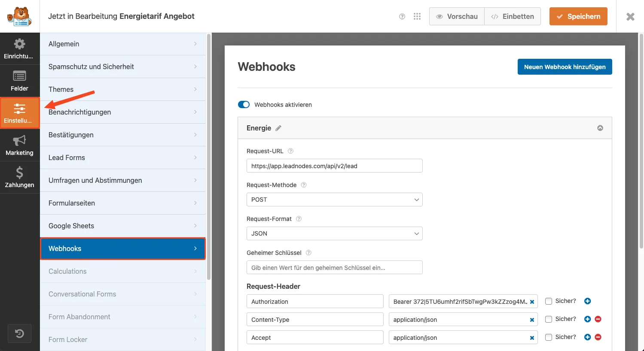Click the Content-Type header name field
This screenshot has width=644, height=351.
315,319
